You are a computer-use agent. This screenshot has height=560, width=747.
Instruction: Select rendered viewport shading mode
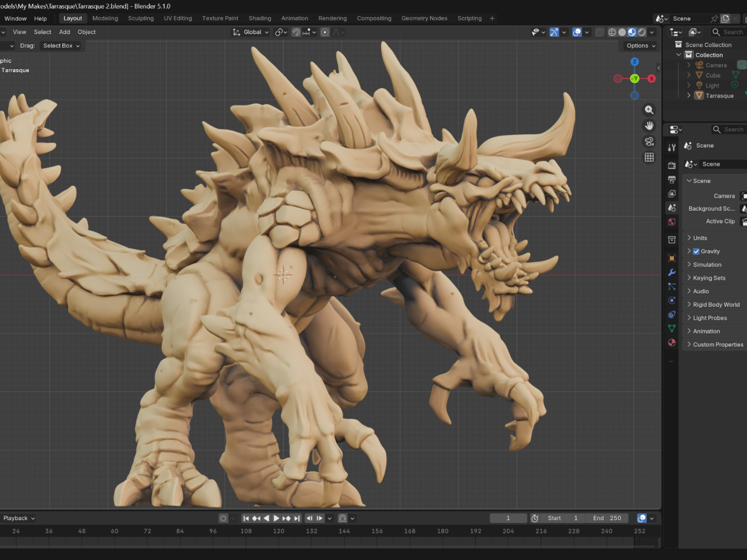coord(642,32)
